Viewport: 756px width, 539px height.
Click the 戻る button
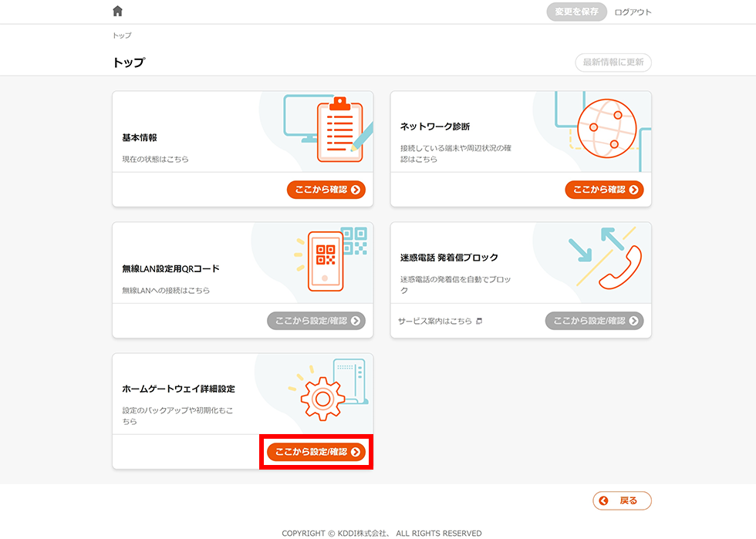[622, 500]
